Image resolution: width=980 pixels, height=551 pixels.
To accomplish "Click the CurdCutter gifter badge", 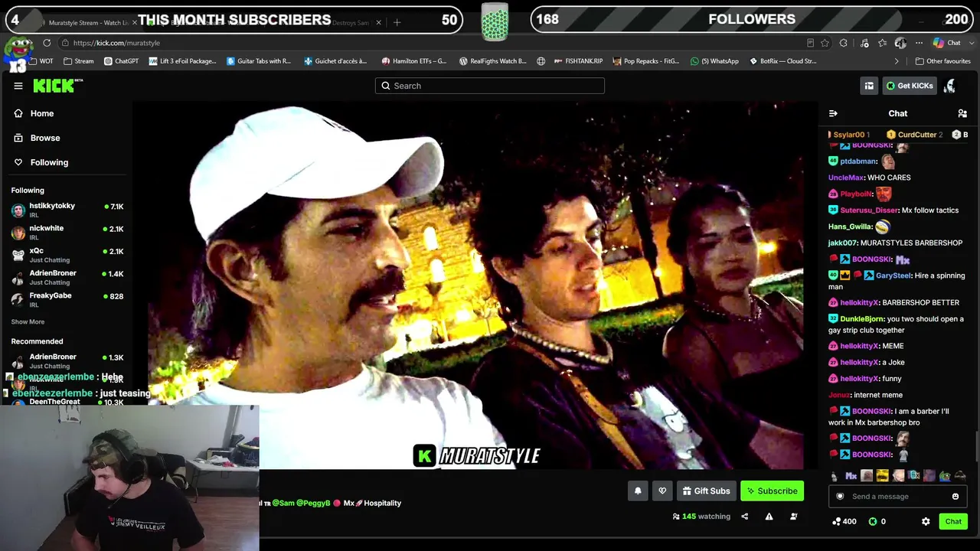I will pos(915,135).
